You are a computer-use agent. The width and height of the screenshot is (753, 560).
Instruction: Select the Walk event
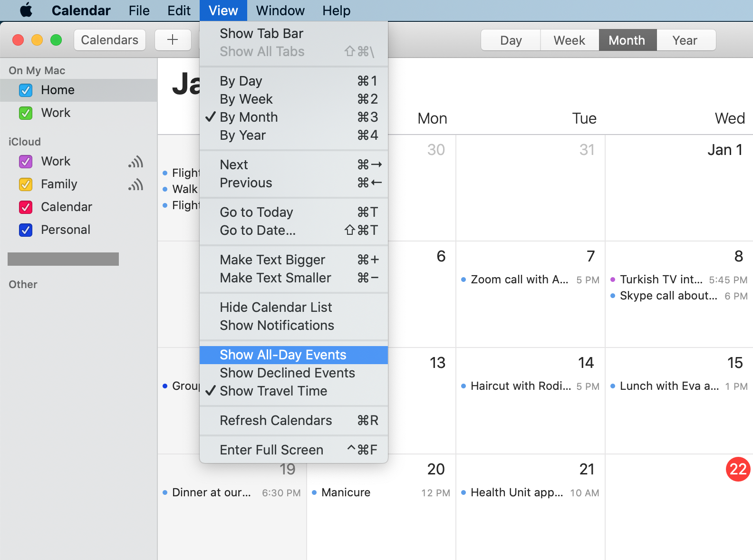click(181, 189)
